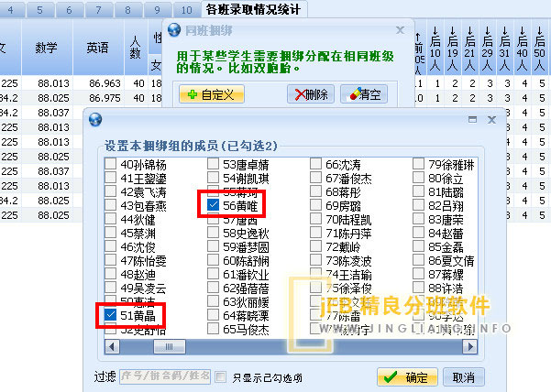551x392 pixels.
Task: Check the 79徐雅琳 checkbox
Action: click(x=418, y=164)
